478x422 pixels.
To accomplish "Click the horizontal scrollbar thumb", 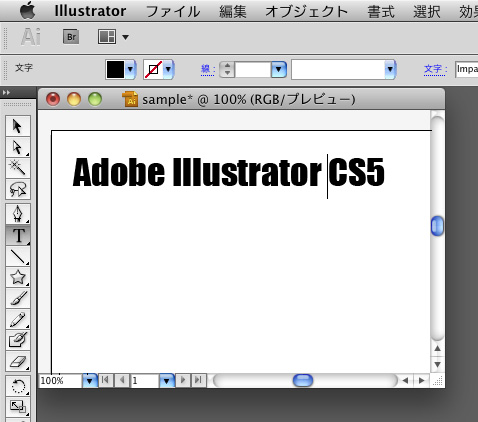I will [x=303, y=380].
